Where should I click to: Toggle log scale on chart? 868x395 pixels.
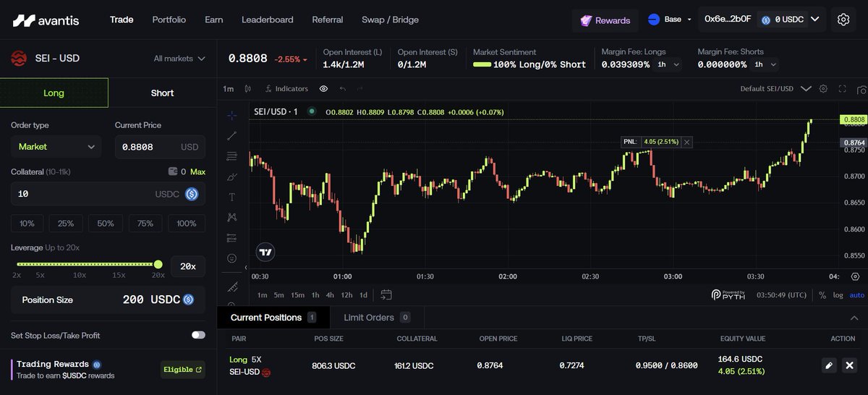838,295
